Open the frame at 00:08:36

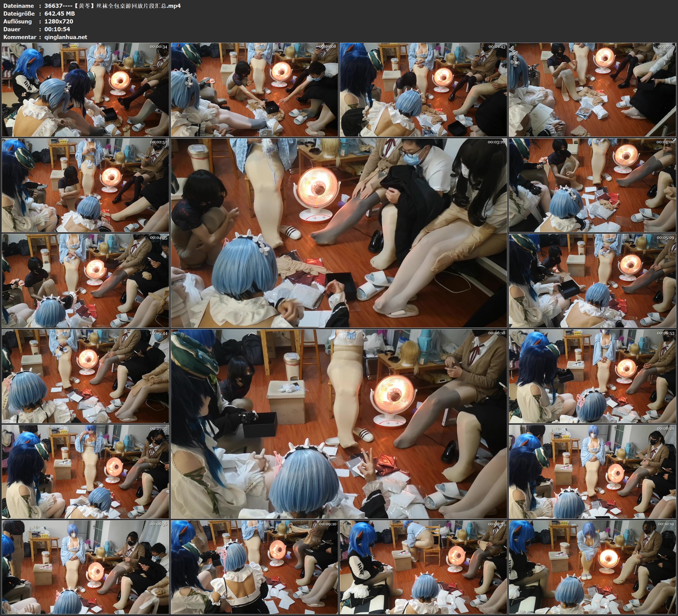click(85, 567)
